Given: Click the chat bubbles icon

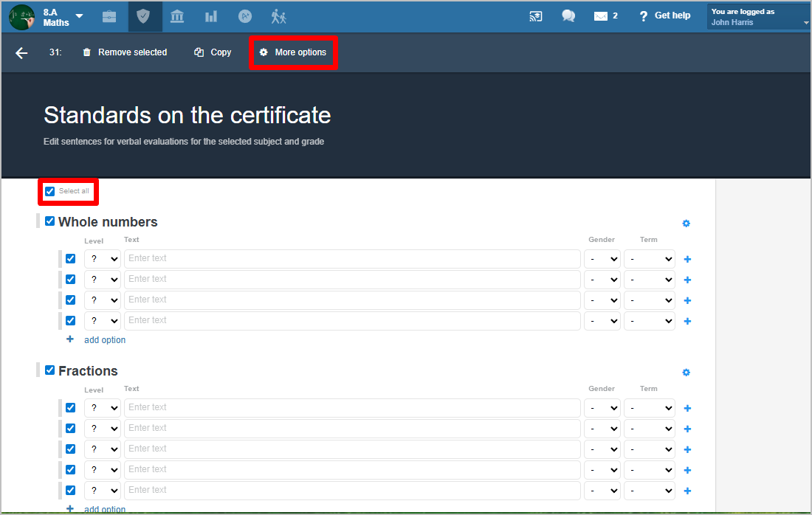Looking at the screenshot, I should (568, 16).
